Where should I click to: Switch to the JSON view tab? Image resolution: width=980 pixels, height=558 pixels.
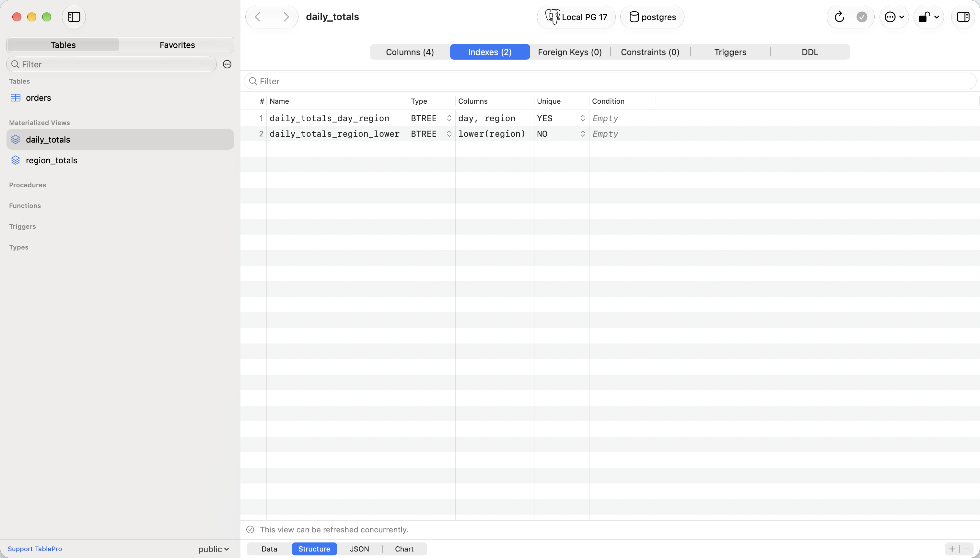pyautogui.click(x=359, y=549)
